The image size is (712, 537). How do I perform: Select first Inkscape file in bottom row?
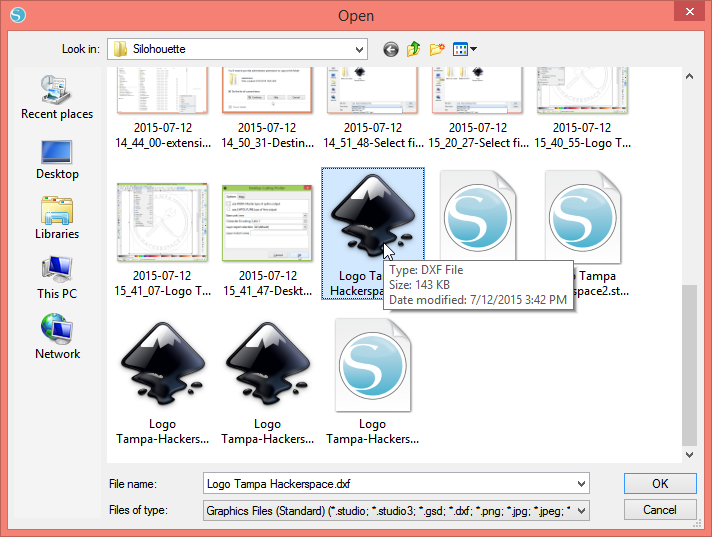tap(162, 363)
